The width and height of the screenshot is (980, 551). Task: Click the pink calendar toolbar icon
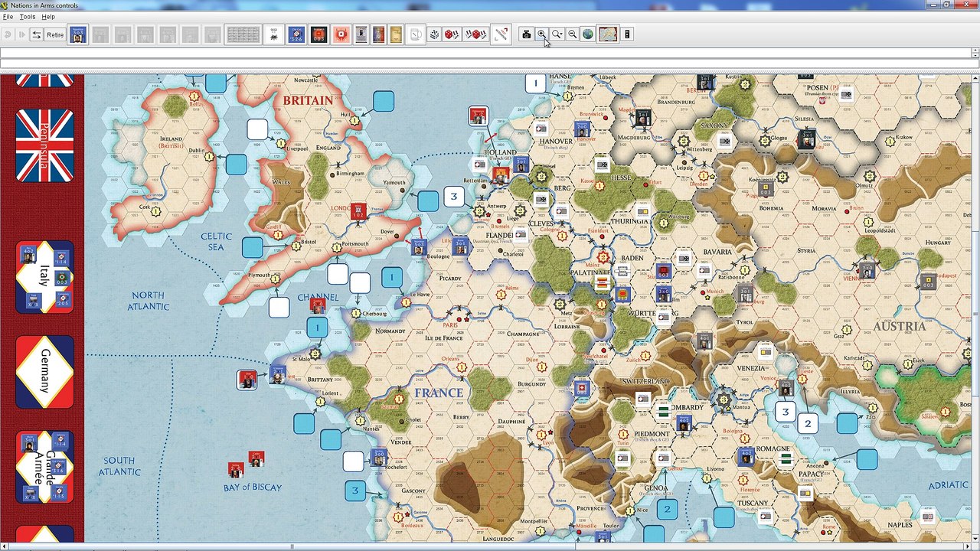pyautogui.click(x=341, y=34)
